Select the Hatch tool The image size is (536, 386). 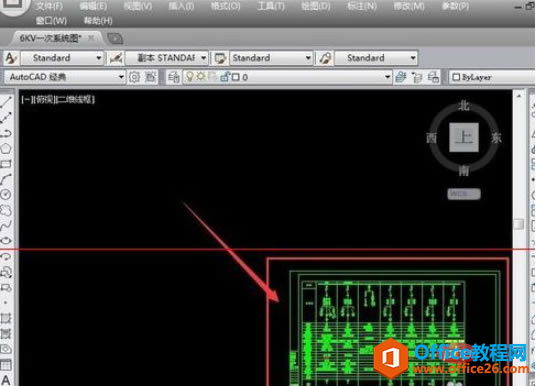(x=6, y=318)
